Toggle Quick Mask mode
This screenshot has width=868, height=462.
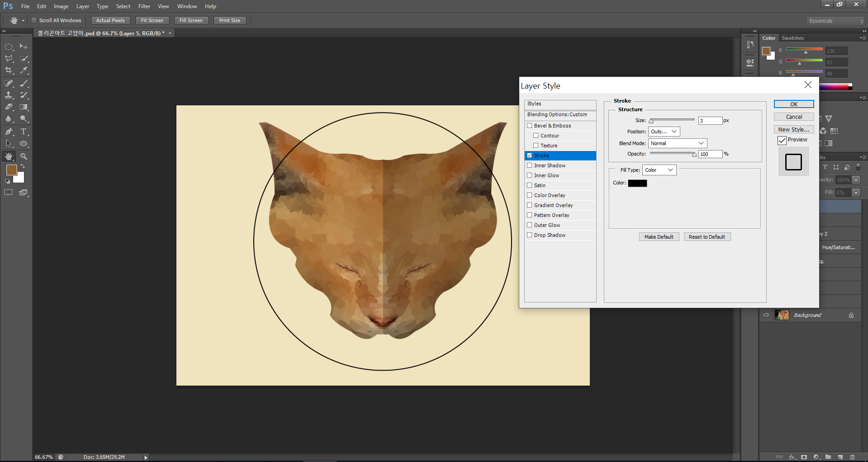click(x=9, y=192)
